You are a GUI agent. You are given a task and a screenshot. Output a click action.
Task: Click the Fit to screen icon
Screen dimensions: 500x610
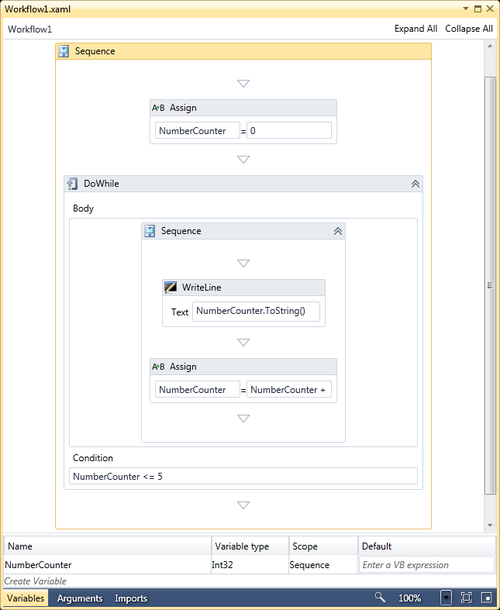tap(466, 597)
